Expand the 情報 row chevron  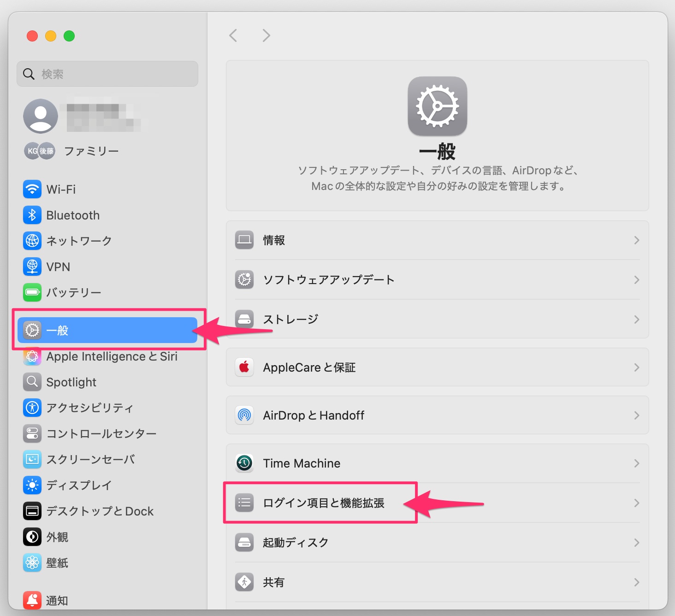tap(637, 240)
